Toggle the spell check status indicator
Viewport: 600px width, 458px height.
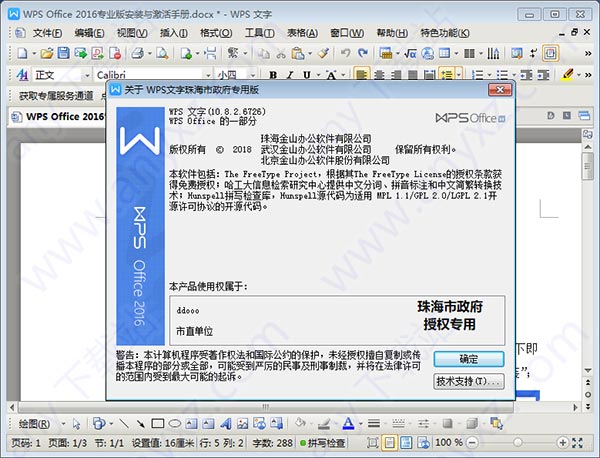pos(323,443)
